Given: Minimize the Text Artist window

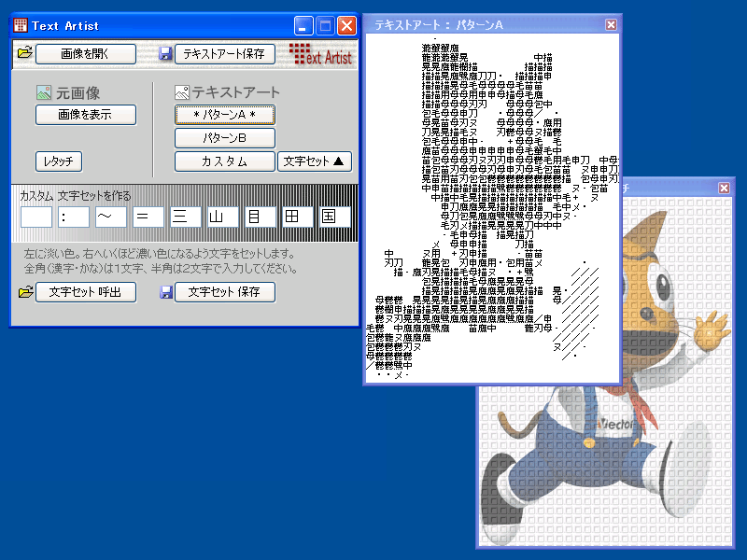Looking at the screenshot, I should coord(303,26).
